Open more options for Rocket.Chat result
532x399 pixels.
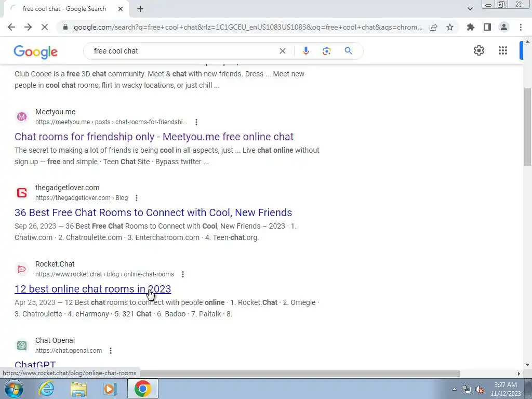tap(182, 274)
